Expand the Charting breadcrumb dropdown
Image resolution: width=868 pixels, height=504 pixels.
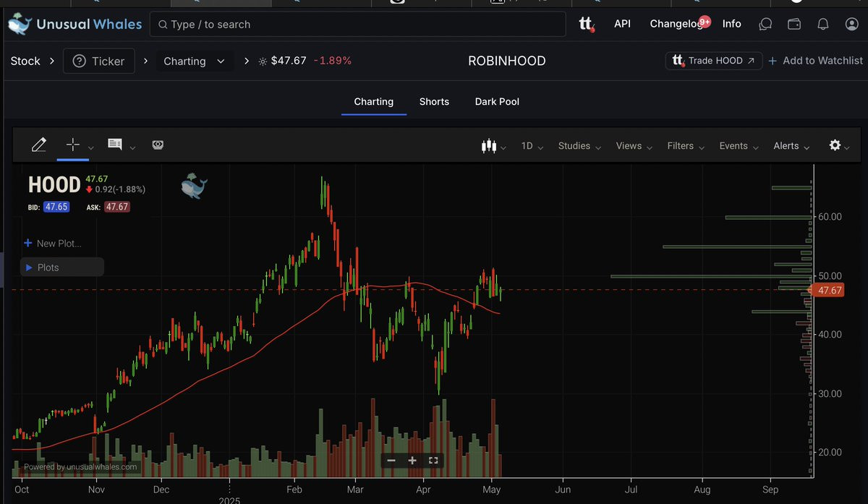click(x=195, y=61)
